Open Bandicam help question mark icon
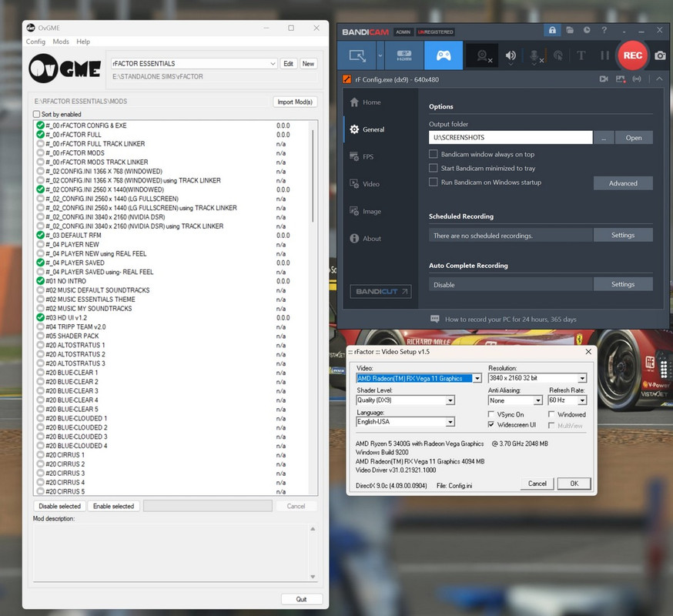 coord(604,30)
